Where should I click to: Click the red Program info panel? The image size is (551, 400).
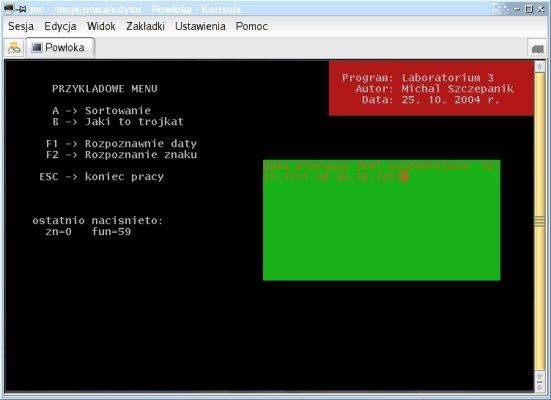click(432, 88)
